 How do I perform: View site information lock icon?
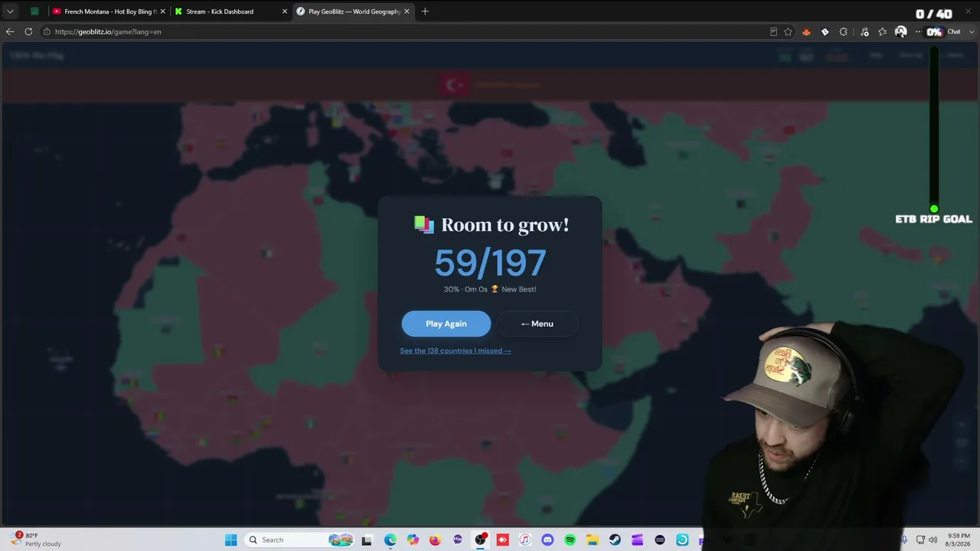tap(47, 31)
